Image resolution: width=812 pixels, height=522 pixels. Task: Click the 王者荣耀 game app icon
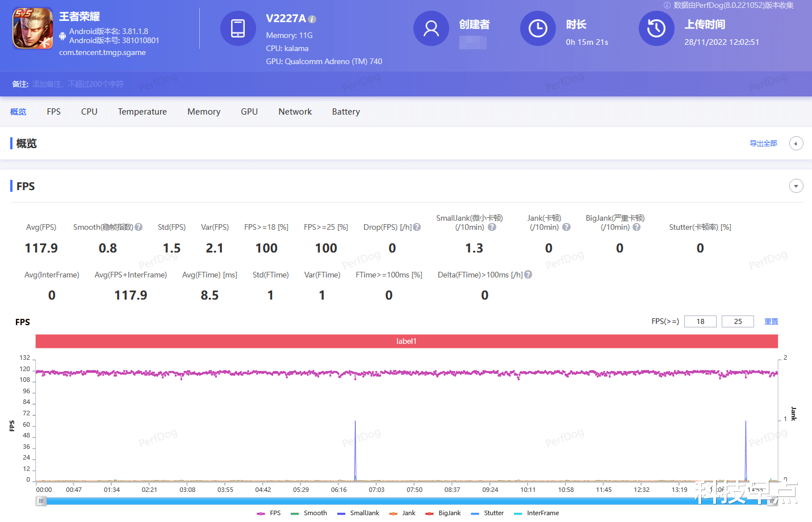[33, 28]
